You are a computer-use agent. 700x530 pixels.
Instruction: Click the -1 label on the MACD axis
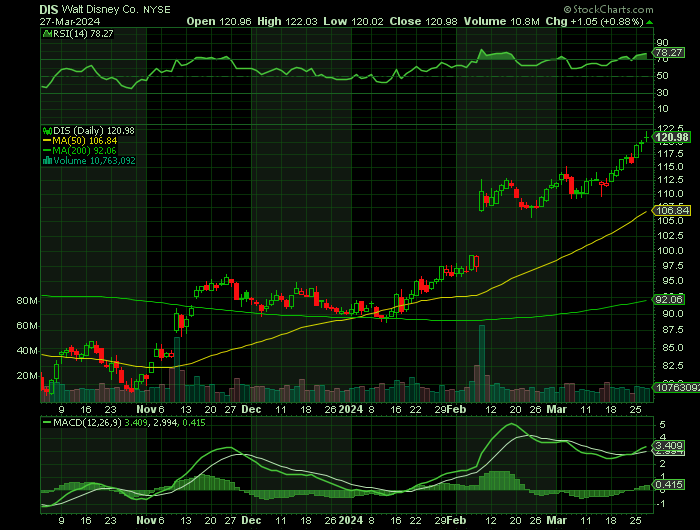coord(662,504)
